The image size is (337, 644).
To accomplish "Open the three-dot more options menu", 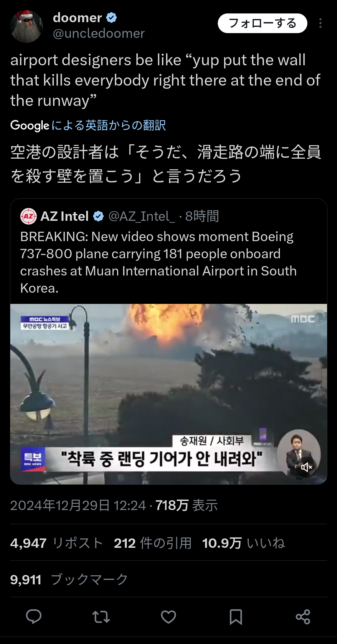I will coord(320,23).
